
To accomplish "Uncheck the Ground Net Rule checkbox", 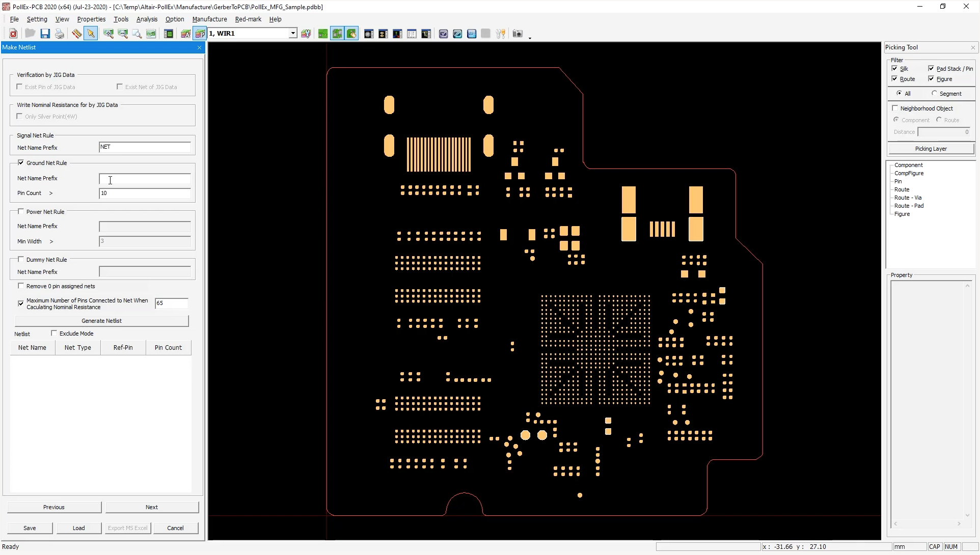I will (x=21, y=163).
